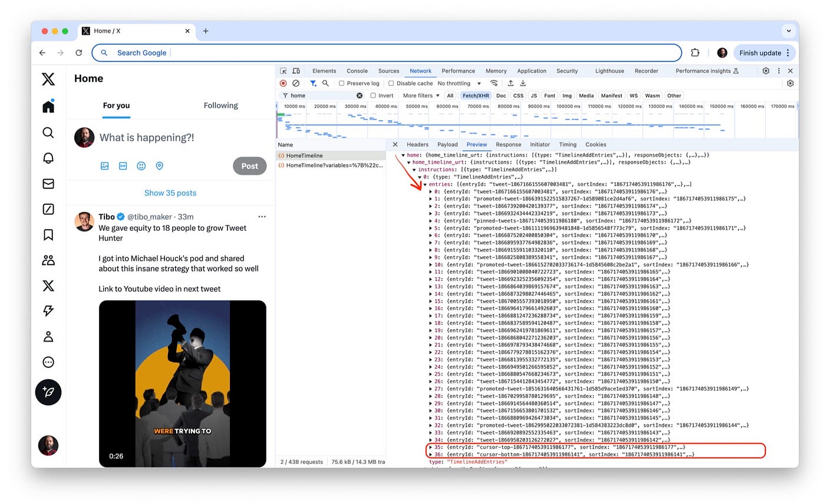Open network search magnifier in DevTools
Screen dimensions: 825x504
click(325, 83)
